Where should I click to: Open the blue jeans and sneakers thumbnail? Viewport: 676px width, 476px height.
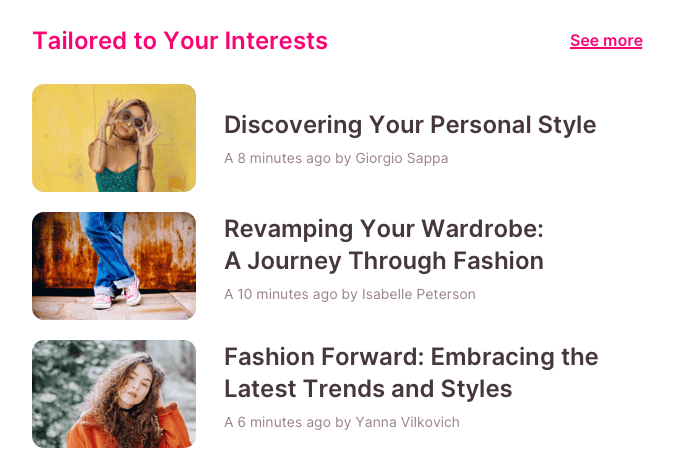pyautogui.click(x=114, y=266)
